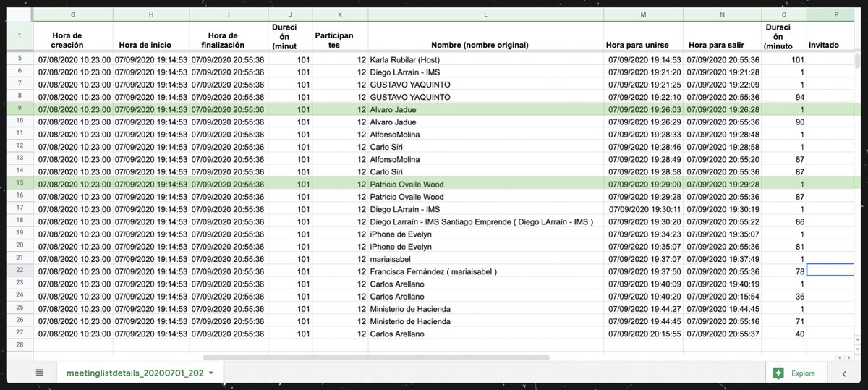Select the 'Diego LArraín - IMS' cell in row 6
The height and width of the screenshot is (390, 868).
(485, 72)
